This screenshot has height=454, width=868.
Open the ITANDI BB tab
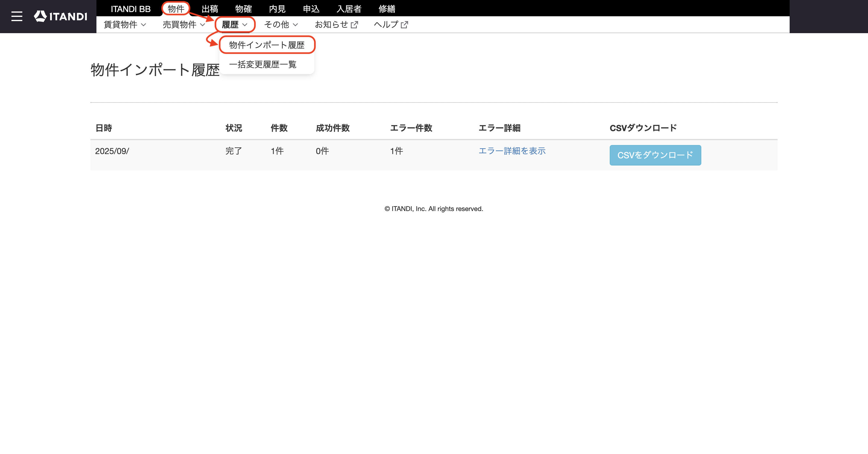tap(131, 9)
